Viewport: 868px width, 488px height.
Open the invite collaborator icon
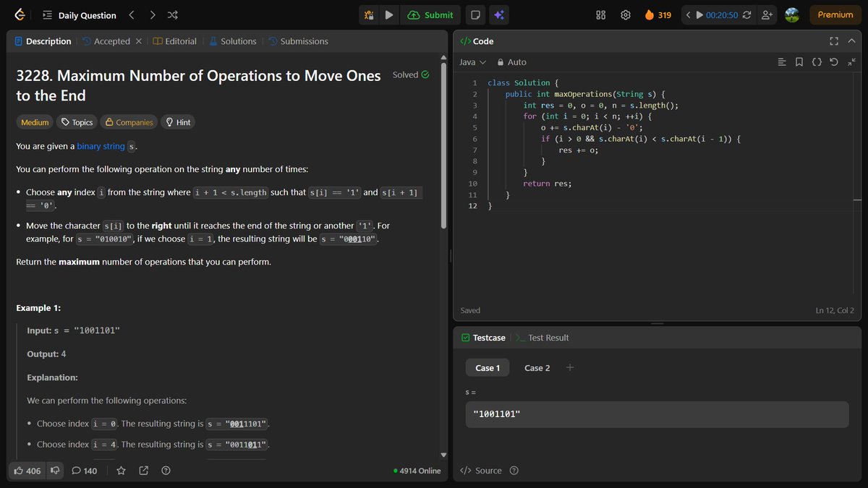click(767, 14)
